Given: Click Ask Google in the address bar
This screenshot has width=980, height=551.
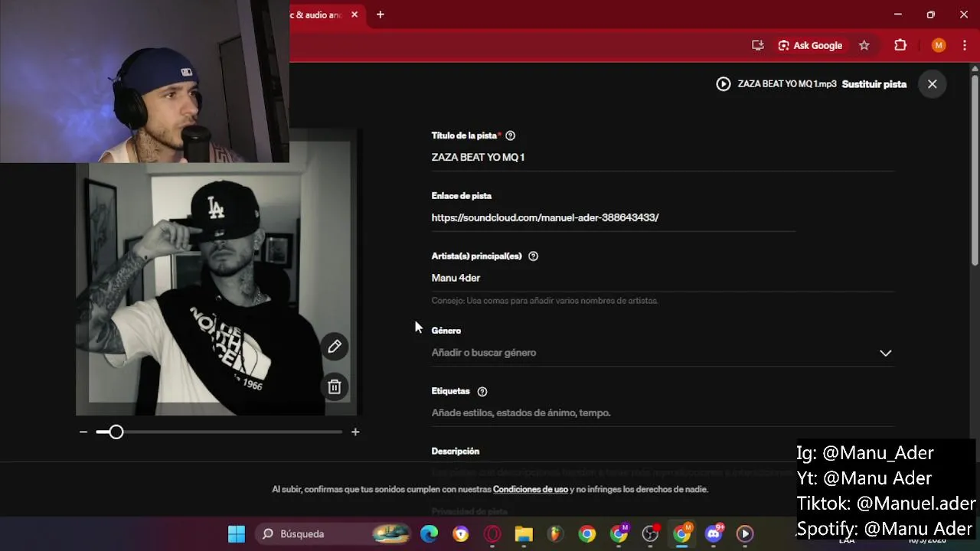Looking at the screenshot, I should click(810, 45).
